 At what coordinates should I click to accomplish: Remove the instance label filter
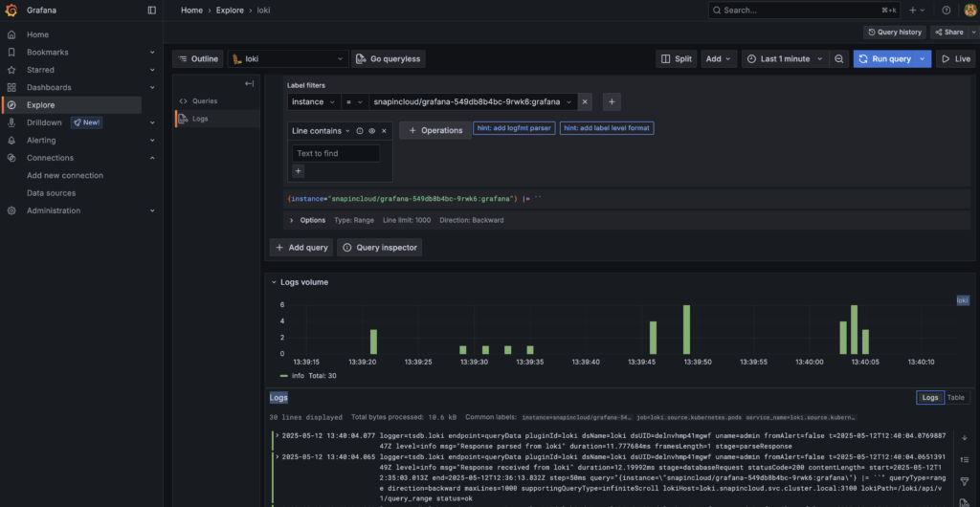tap(585, 101)
